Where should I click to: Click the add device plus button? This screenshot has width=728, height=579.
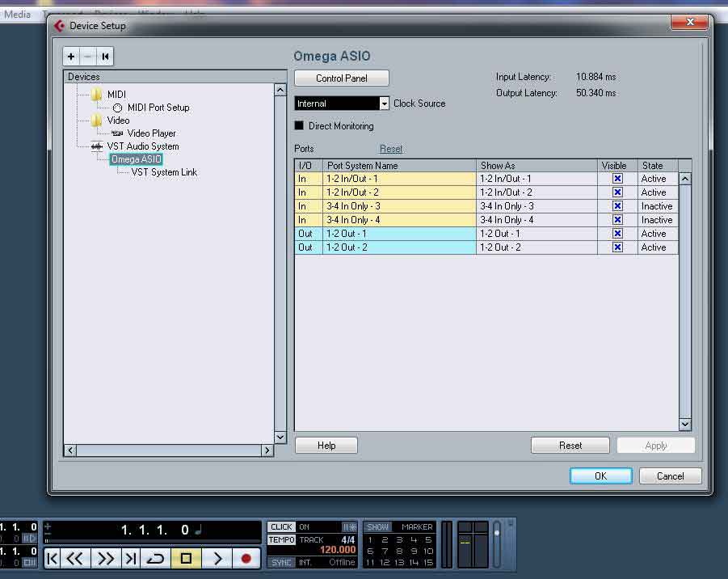71,57
